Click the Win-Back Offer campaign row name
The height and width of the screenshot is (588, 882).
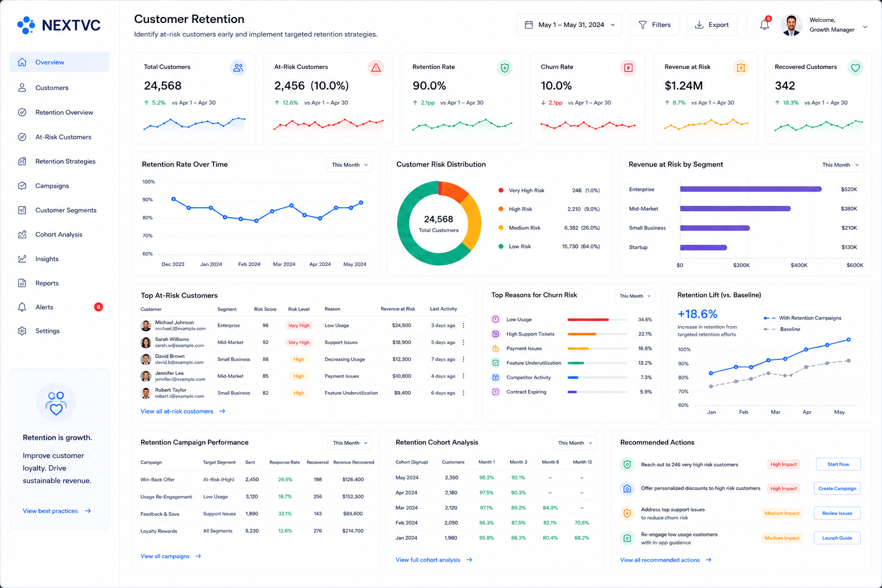coord(157,479)
